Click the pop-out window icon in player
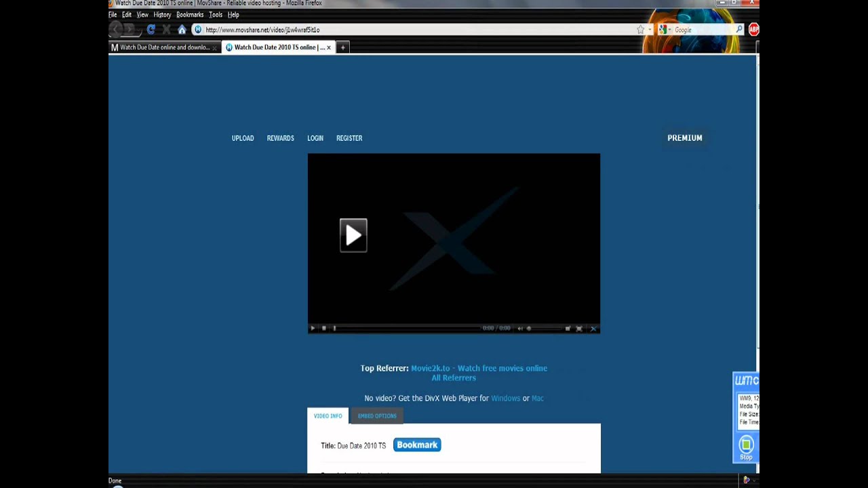 568,329
